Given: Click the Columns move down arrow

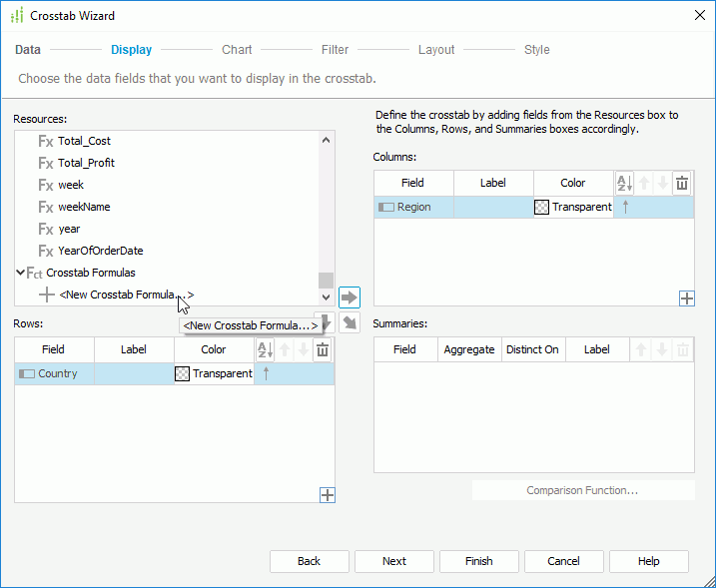Looking at the screenshot, I should pos(663,183).
